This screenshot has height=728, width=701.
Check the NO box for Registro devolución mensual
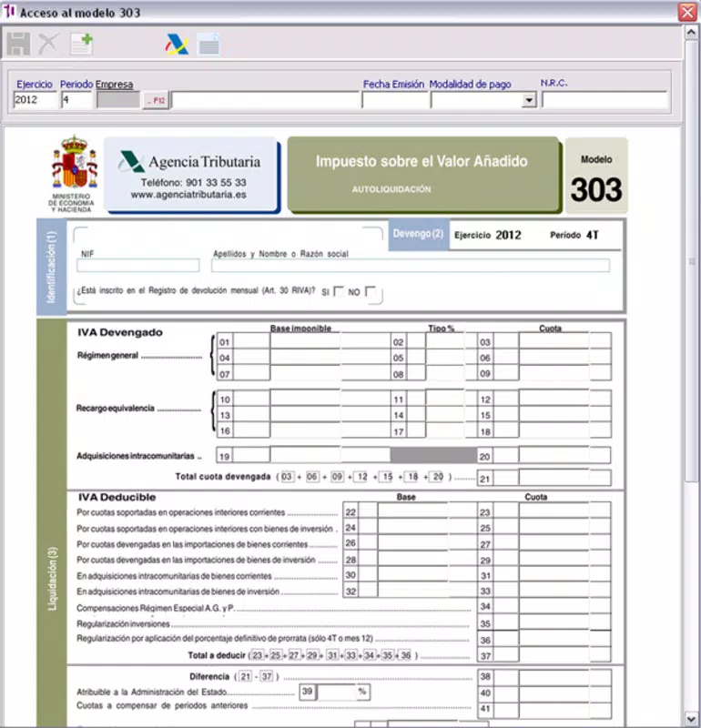tap(371, 291)
